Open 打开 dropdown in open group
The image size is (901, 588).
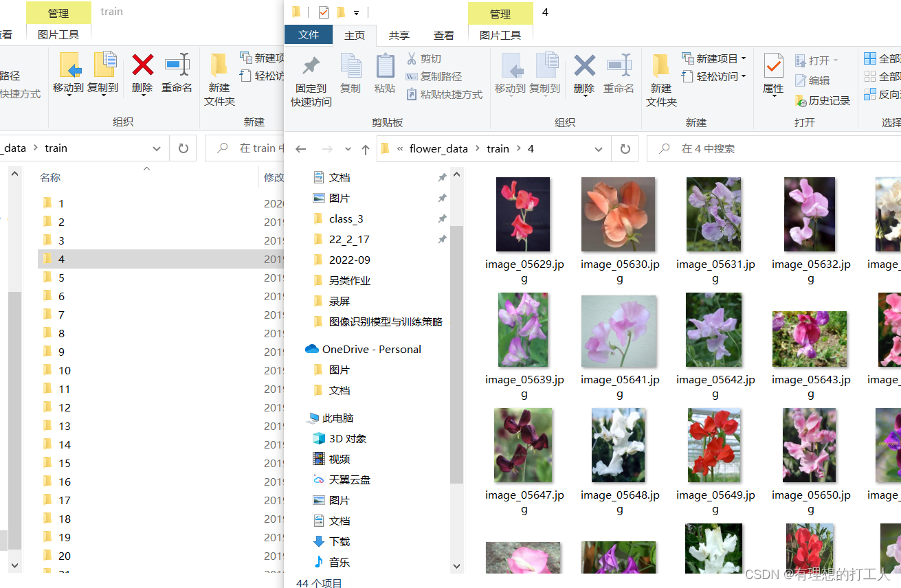coord(836,60)
